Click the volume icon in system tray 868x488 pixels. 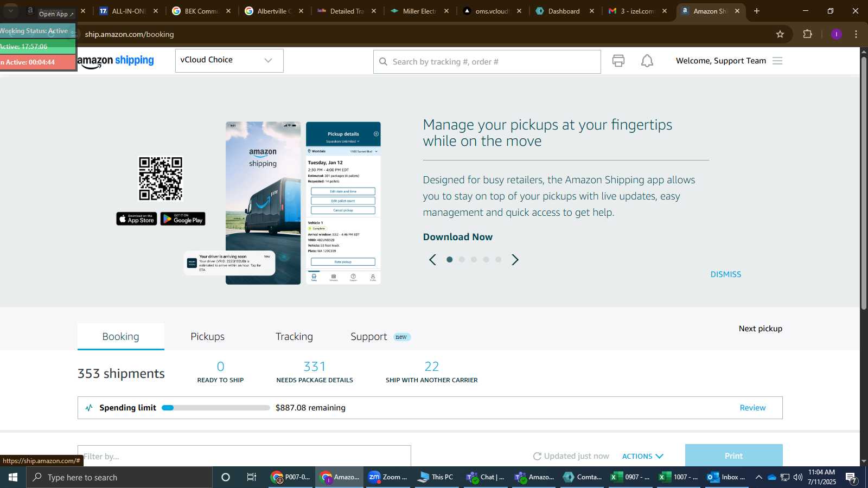coord(798,477)
